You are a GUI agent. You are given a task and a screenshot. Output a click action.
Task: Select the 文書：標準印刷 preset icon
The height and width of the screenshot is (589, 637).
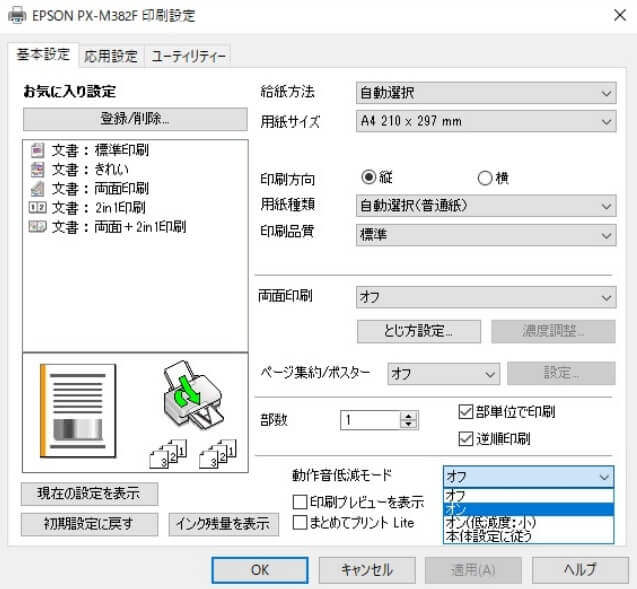[x=37, y=150]
